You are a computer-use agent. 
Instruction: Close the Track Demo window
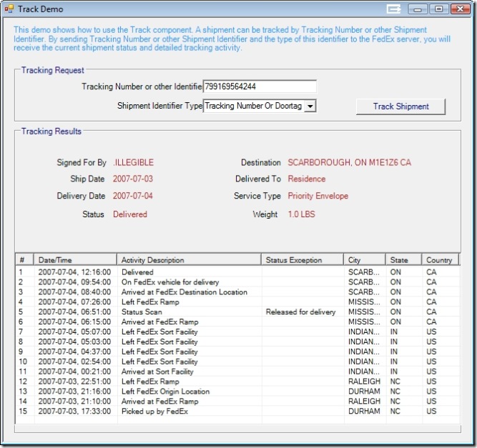click(459, 9)
